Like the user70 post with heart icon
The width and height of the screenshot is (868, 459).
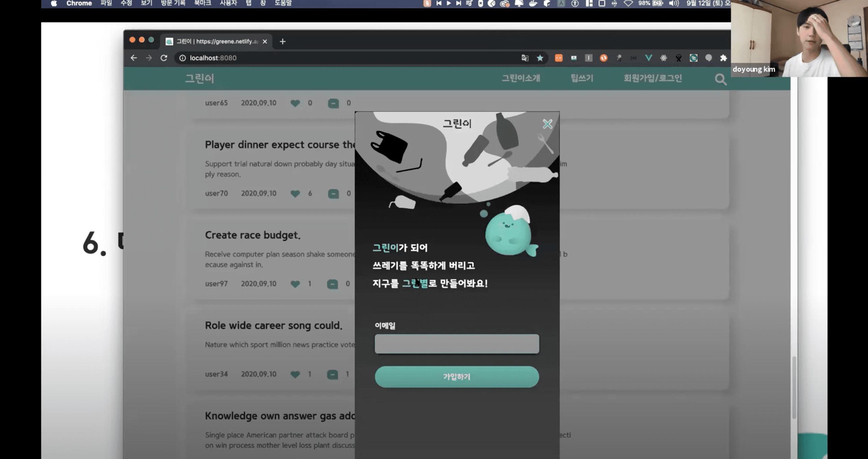tap(295, 194)
